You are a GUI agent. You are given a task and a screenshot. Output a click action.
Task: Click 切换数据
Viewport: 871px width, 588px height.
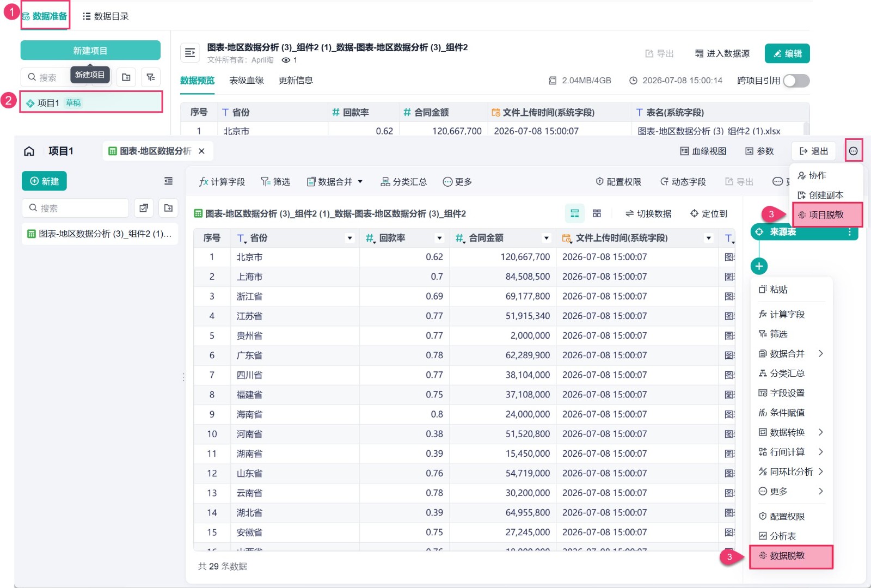pos(648,214)
